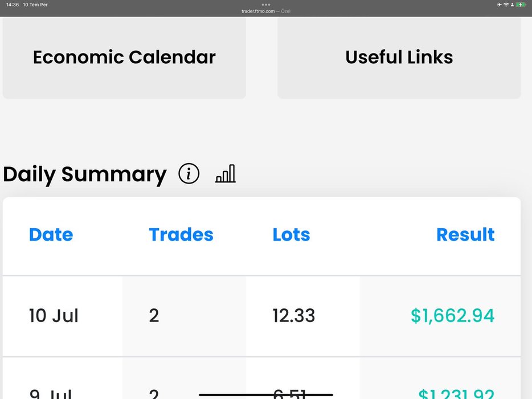The image size is (532, 399).
Task: Open the Economic Calendar card
Action: pos(124,57)
